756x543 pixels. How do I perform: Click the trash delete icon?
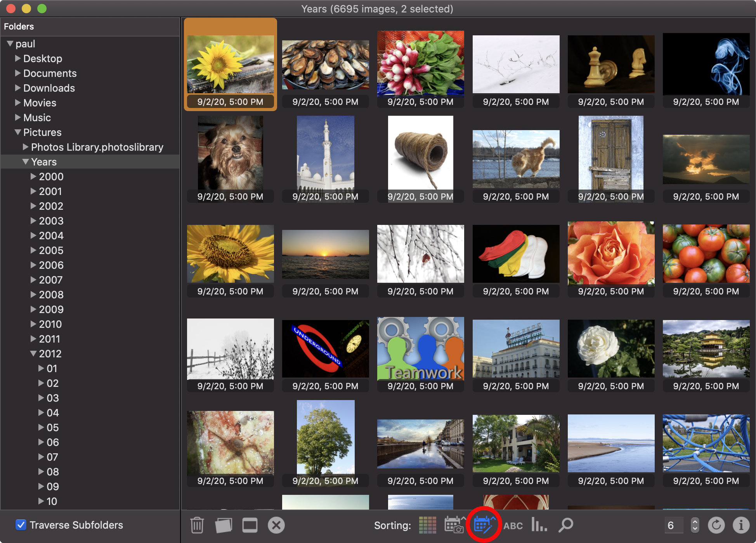(x=197, y=525)
